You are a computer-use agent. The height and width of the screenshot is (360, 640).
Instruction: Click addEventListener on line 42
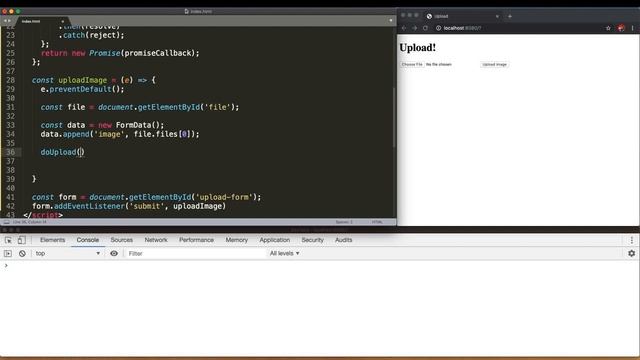pyautogui.click(x=89, y=206)
